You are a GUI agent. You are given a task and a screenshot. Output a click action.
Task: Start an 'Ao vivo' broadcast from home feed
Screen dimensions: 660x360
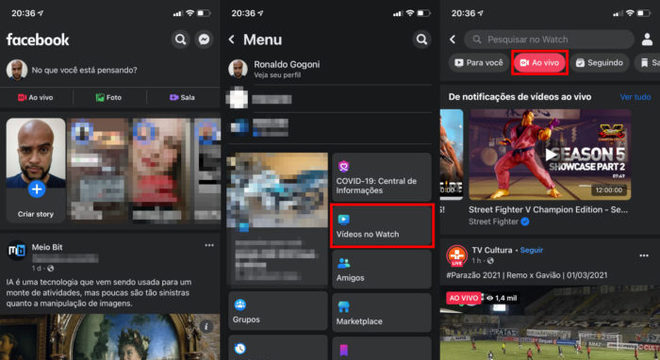coord(35,97)
